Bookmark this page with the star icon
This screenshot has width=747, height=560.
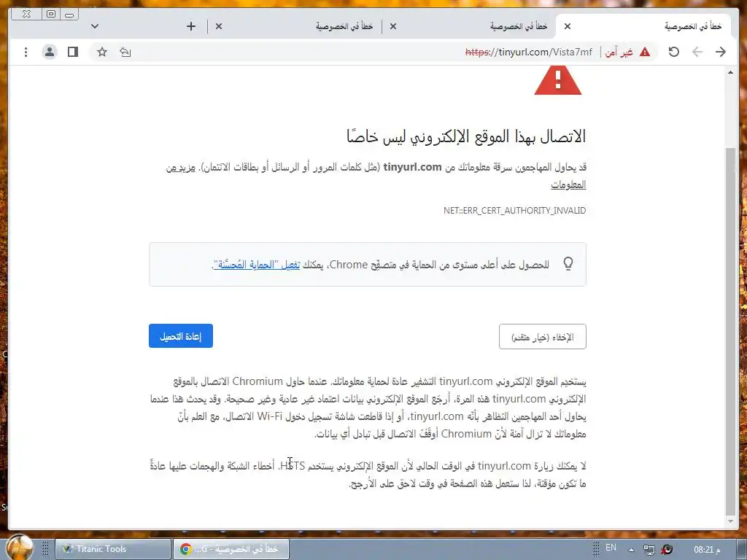pyautogui.click(x=102, y=52)
